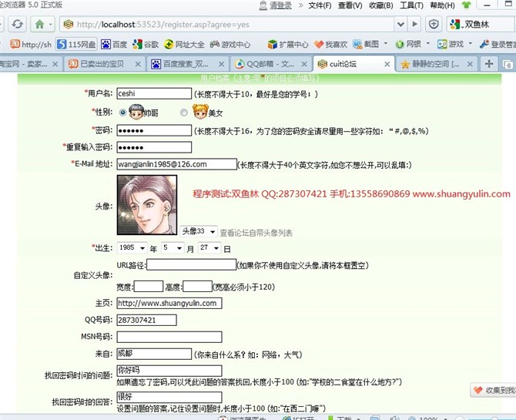Click the 截图 screenshot tool icon

tap(357, 44)
